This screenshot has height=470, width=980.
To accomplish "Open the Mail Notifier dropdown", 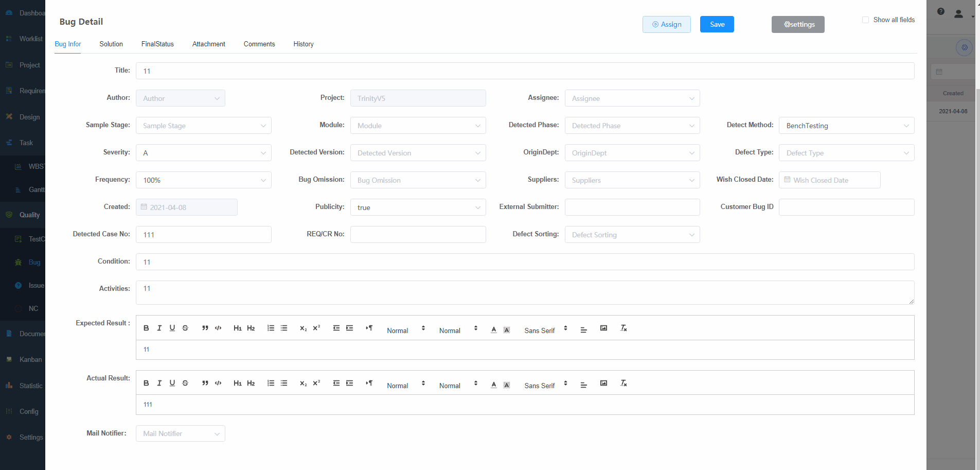I will point(181,433).
